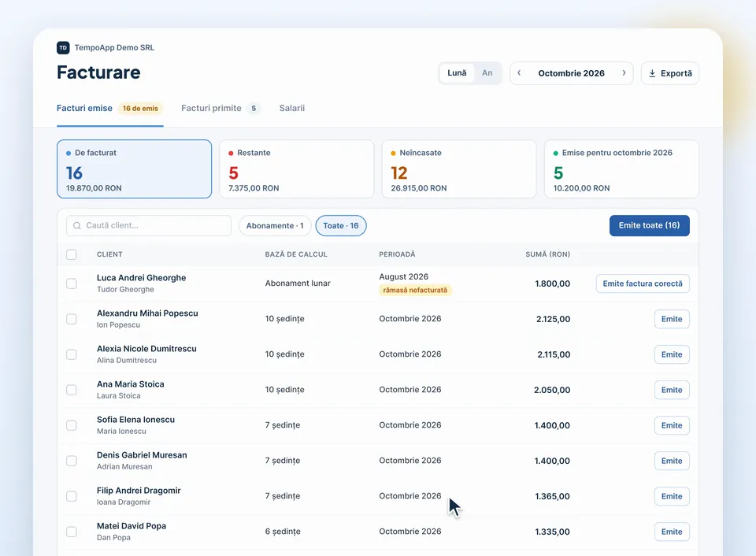
Task: Click Emite for Filip Andrei Dragomir
Action: 672,496
